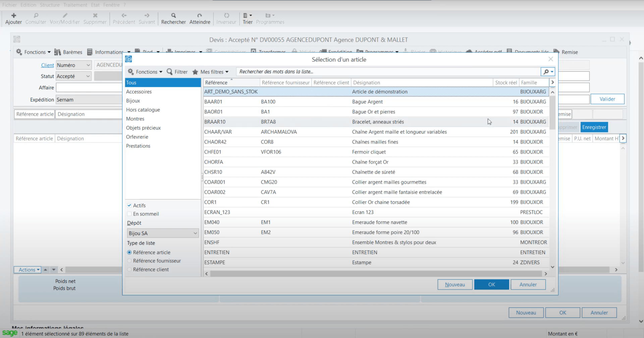Open the Statut Accepté dropdown
Screen dimensions: 644x338
(x=88, y=76)
